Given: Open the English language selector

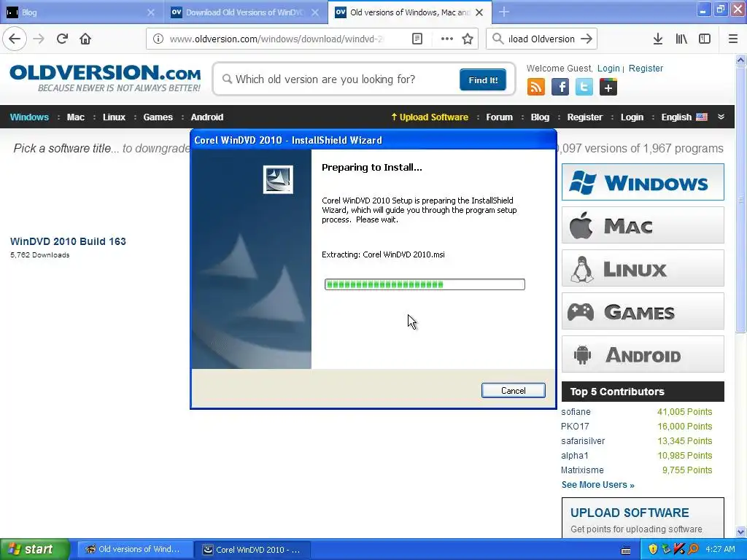Looking at the screenshot, I should pyautogui.click(x=684, y=117).
